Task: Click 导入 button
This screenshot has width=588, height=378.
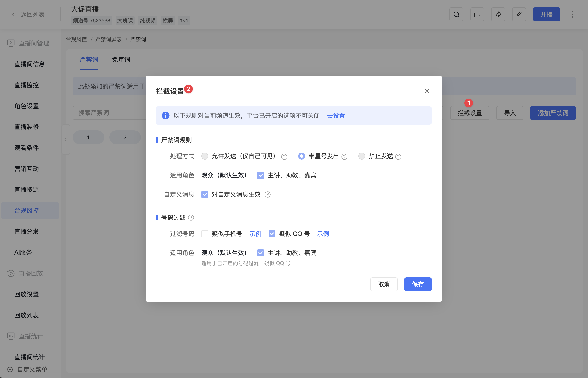Action: point(510,113)
